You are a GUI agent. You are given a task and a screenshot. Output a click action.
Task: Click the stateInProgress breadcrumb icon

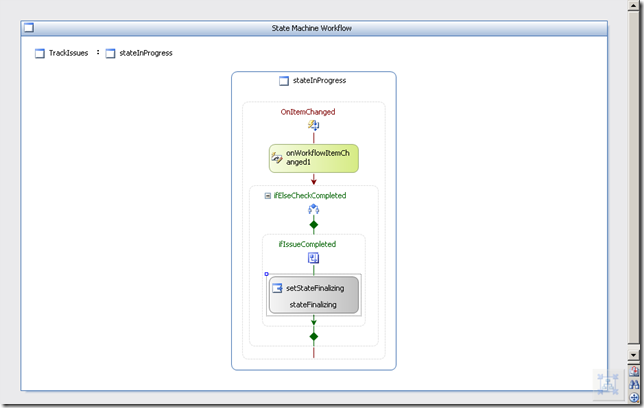pos(110,53)
